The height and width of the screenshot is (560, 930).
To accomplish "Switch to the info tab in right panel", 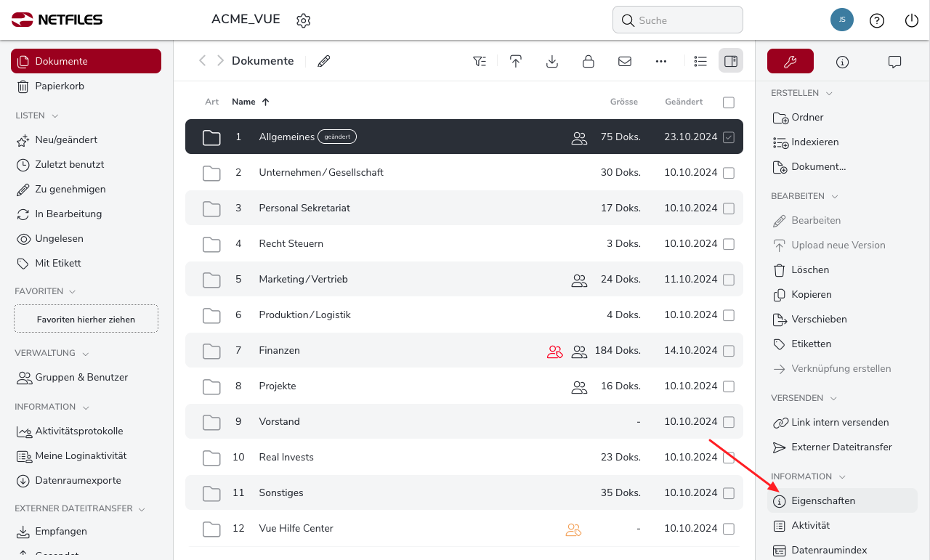I will 842,62.
